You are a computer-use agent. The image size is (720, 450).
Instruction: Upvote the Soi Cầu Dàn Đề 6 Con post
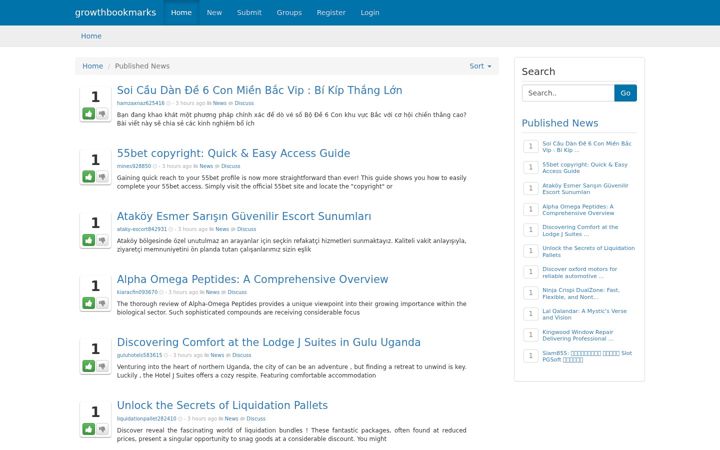point(89,113)
